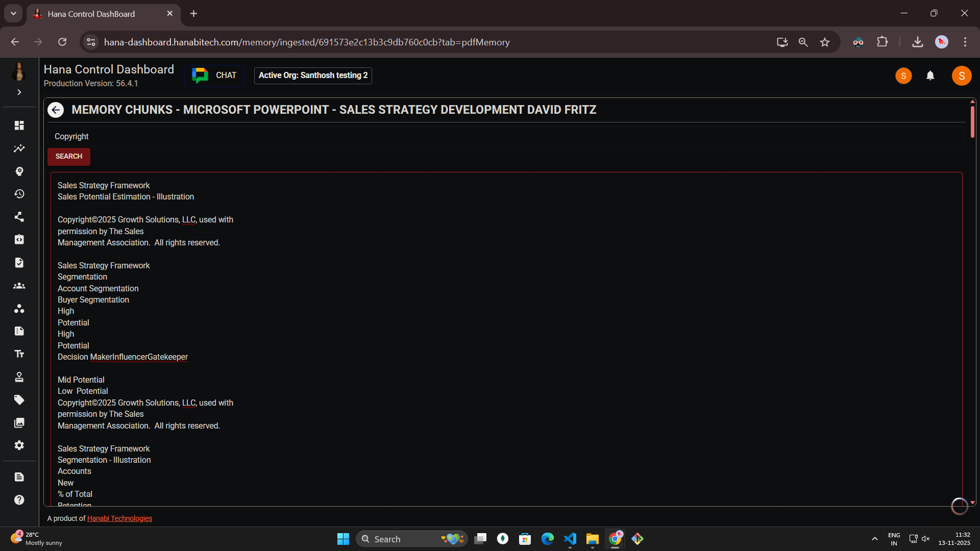The width and height of the screenshot is (980, 551).
Task: Open the Analytics insights sidebar icon
Action: click(x=19, y=148)
